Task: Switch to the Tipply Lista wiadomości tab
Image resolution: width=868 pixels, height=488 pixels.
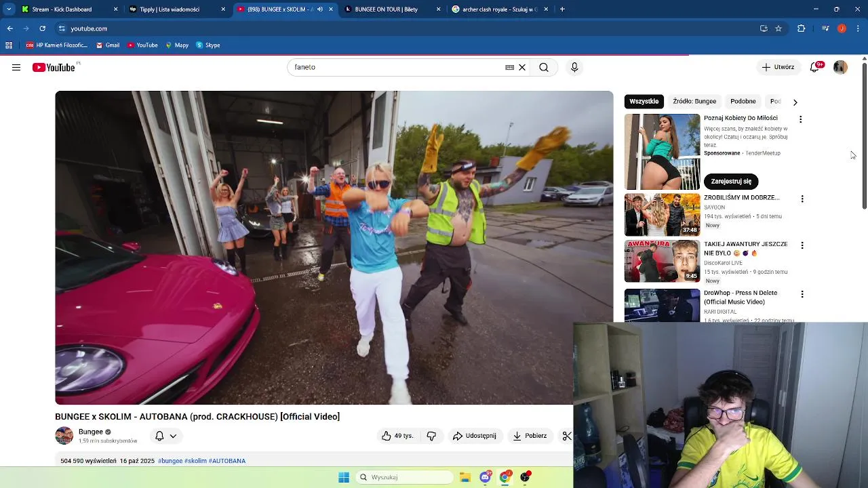Action: 176,9
